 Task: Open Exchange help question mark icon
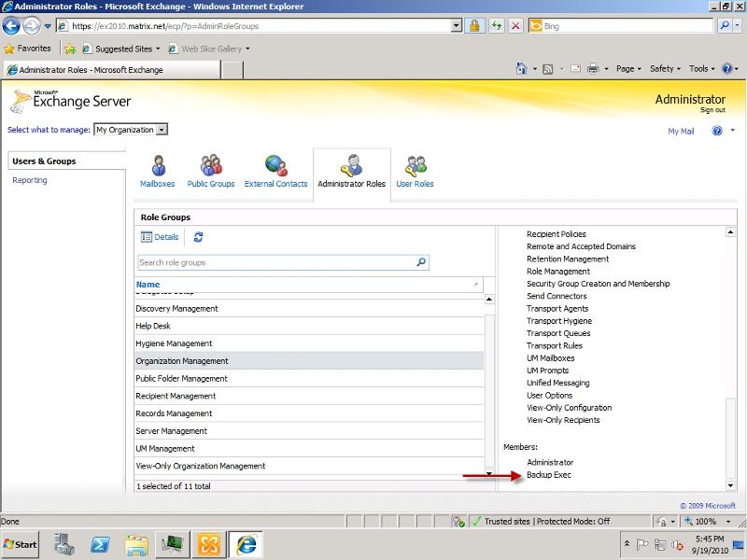click(x=717, y=131)
